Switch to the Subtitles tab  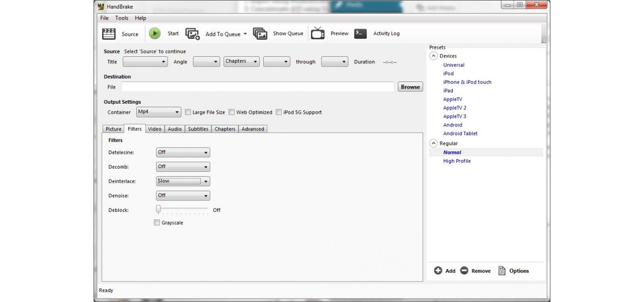[198, 129]
